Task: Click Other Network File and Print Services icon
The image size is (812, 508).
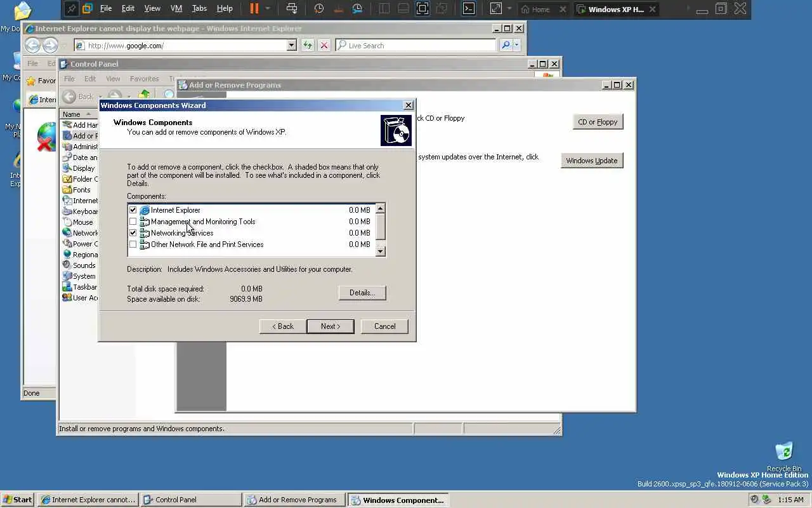Action: tap(145, 244)
